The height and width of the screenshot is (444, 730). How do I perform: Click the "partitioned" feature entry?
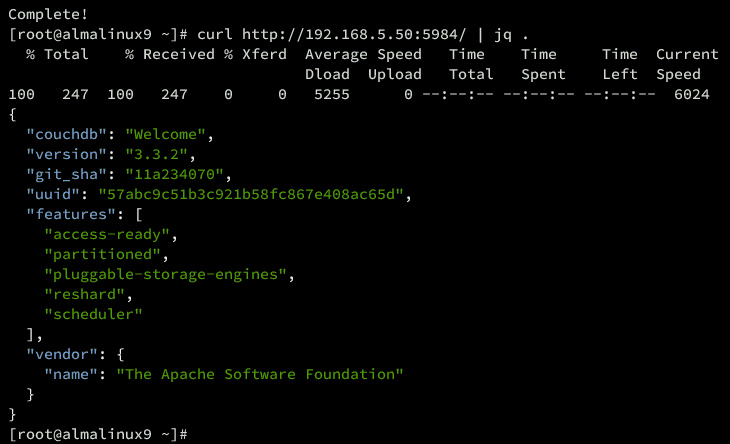pyautogui.click(x=106, y=254)
